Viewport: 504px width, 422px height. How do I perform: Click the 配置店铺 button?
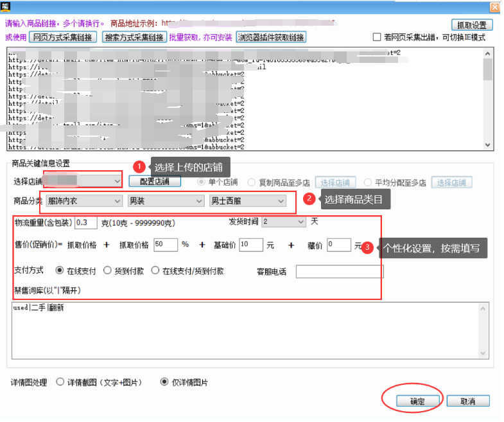tap(155, 181)
